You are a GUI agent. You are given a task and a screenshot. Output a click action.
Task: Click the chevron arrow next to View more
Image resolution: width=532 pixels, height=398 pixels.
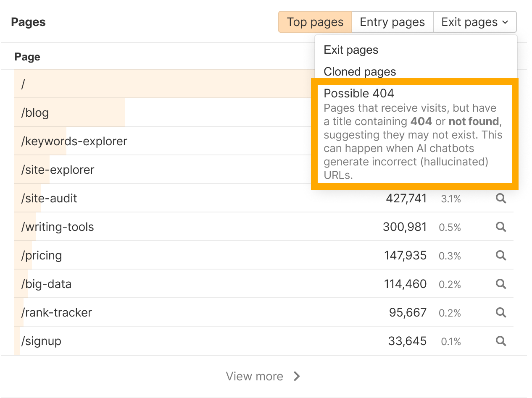pyautogui.click(x=297, y=376)
